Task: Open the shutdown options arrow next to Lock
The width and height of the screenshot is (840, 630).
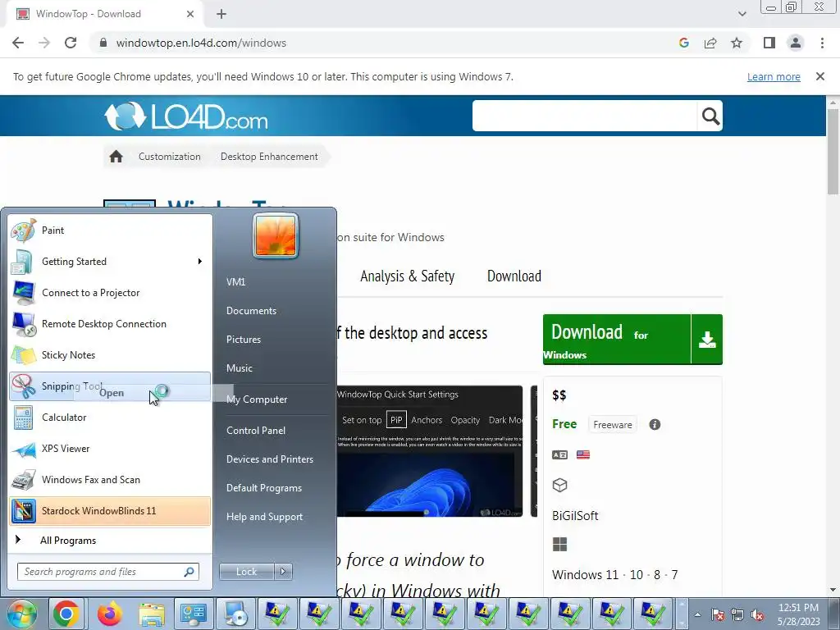Action: pos(283,572)
